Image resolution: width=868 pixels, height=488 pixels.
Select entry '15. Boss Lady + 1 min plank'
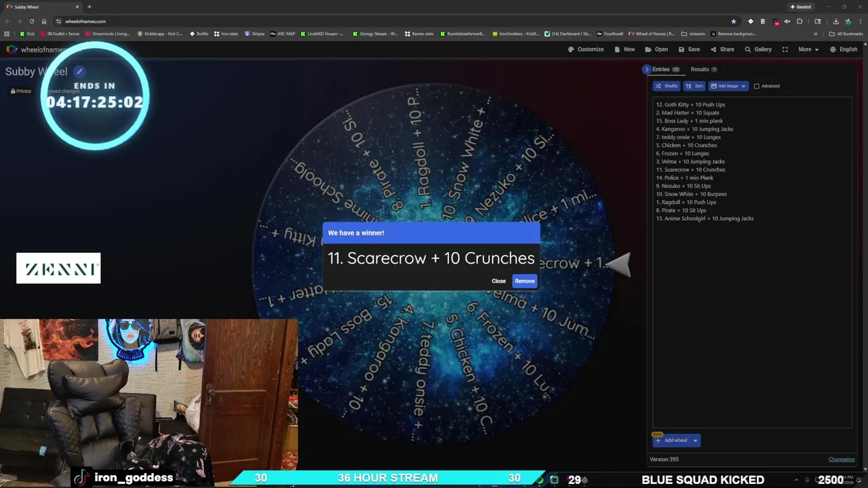click(x=689, y=121)
